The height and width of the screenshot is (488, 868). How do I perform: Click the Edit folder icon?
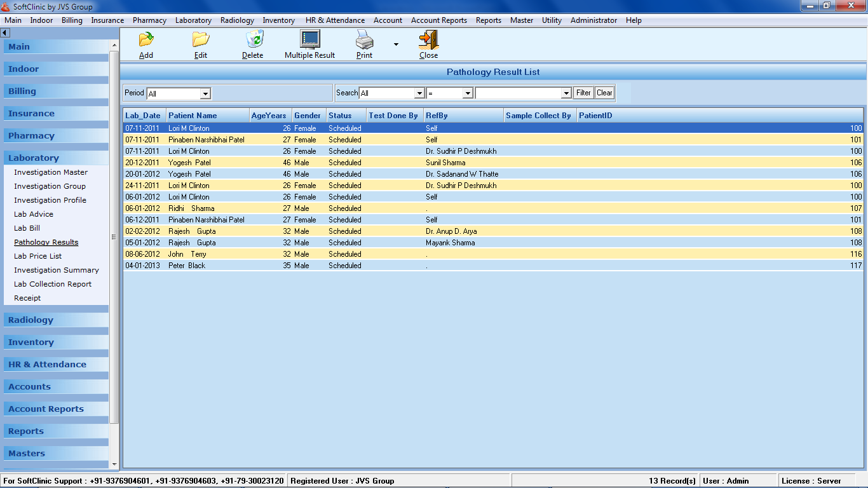click(x=201, y=40)
